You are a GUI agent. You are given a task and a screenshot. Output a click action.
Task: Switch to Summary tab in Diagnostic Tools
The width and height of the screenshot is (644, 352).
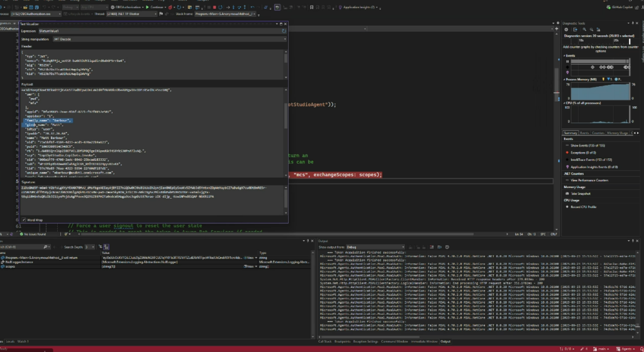(570, 133)
